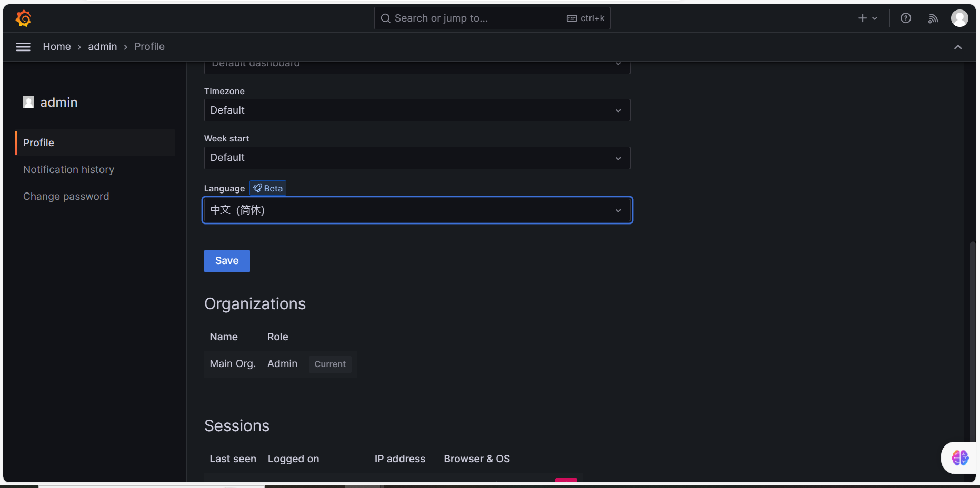Open the Default dashboard dropdown
Screen dimensions: 980x488
[x=417, y=67]
